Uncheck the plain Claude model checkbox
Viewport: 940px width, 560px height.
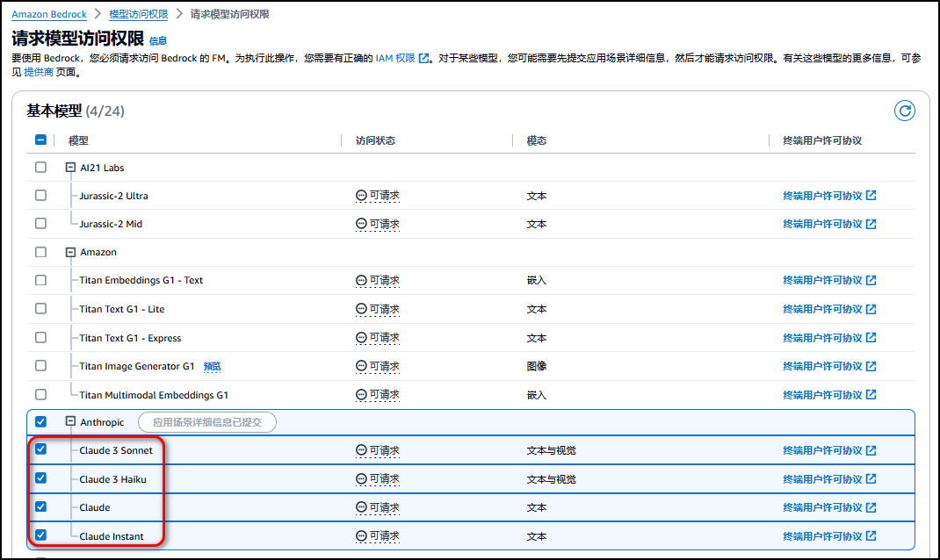pyautogui.click(x=40, y=506)
